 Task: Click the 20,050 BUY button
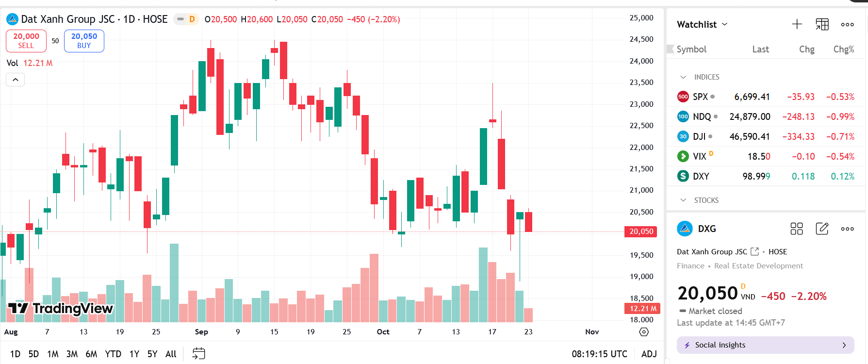[84, 41]
